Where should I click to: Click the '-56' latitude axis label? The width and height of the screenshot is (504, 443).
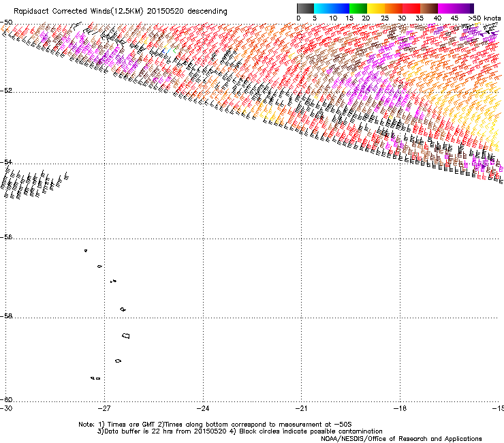(x=6, y=237)
